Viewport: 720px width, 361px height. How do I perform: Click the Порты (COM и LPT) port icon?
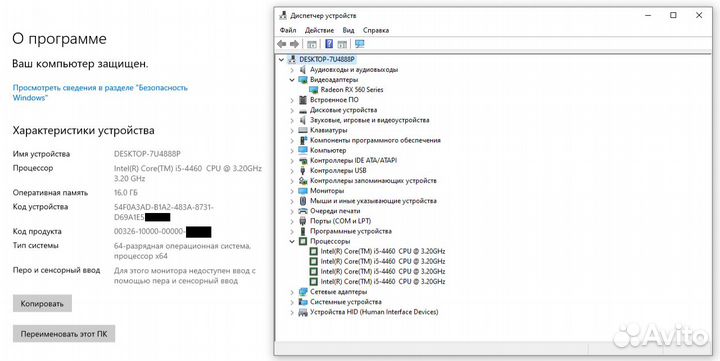(303, 221)
